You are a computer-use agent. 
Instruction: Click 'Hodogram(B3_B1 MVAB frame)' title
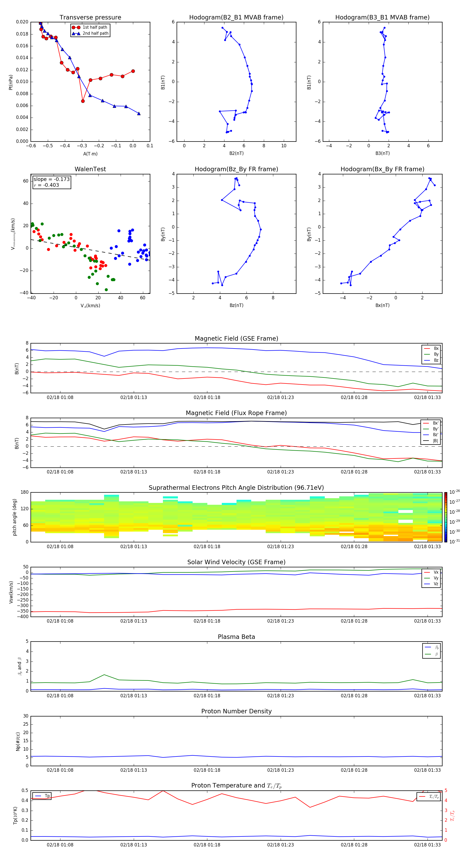coord(382,18)
